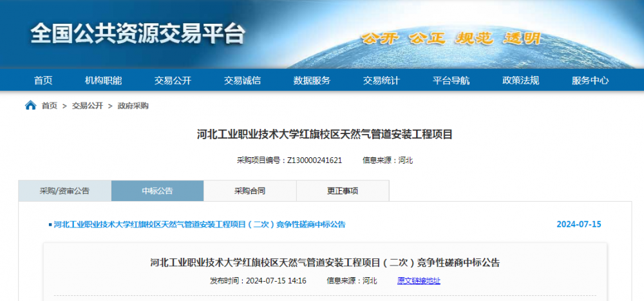Open the 政策法规 menu item
The width and height of the screenshot is (644, 301).
tap(520, 81)
